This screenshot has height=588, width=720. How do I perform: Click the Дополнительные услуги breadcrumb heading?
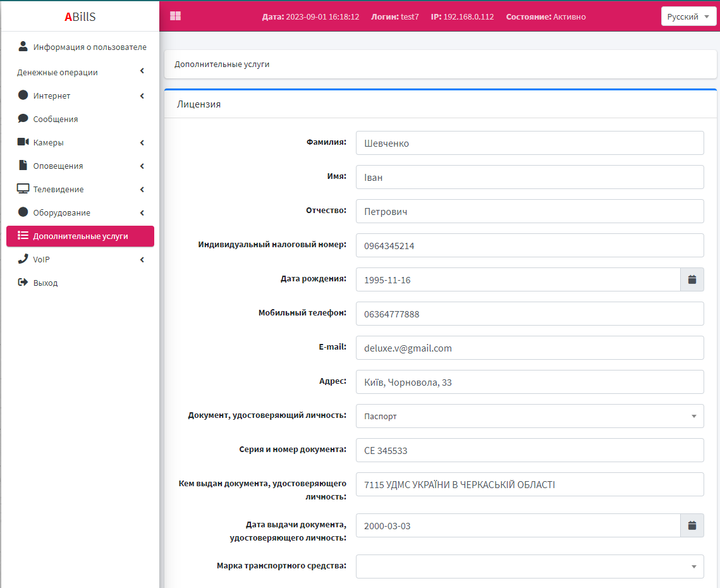coord(222,64)
